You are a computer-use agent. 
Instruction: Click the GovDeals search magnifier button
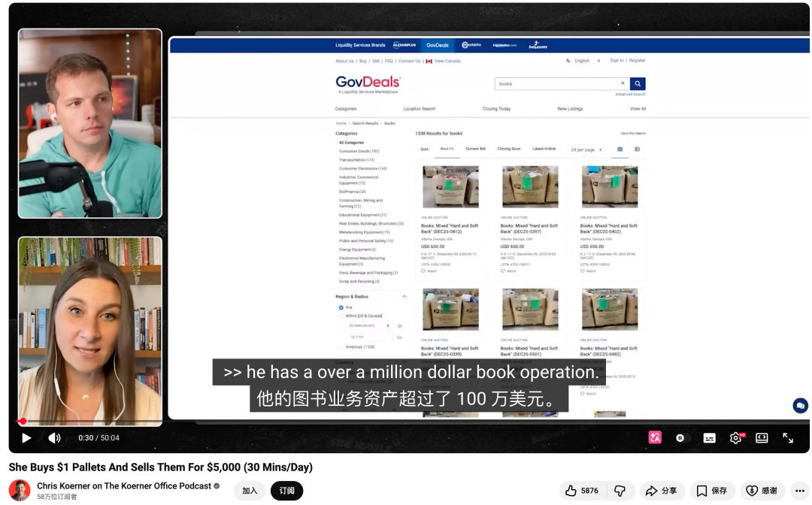638,84
